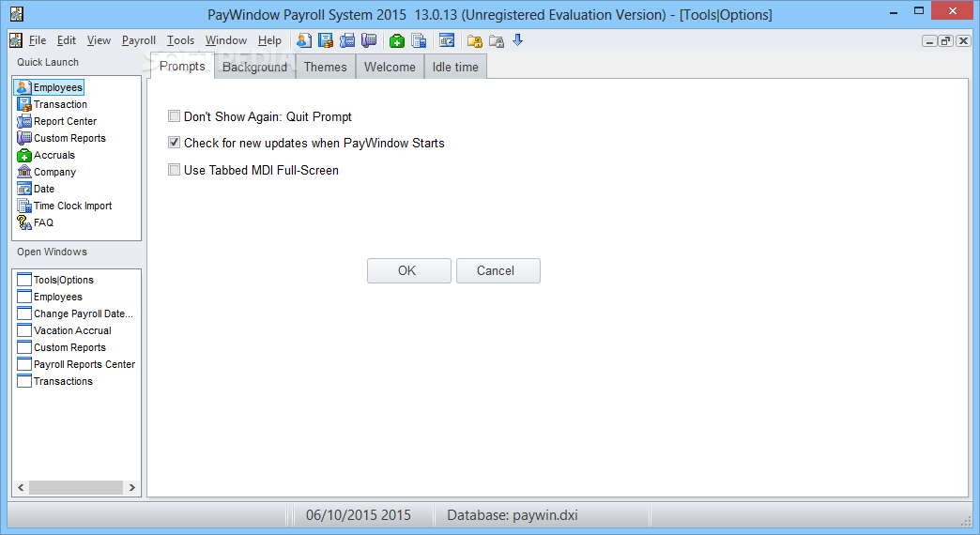The width and height of the screenshot is (980, 535).
Task: Click the Open Windows panel heading
Action: point(52,252)
